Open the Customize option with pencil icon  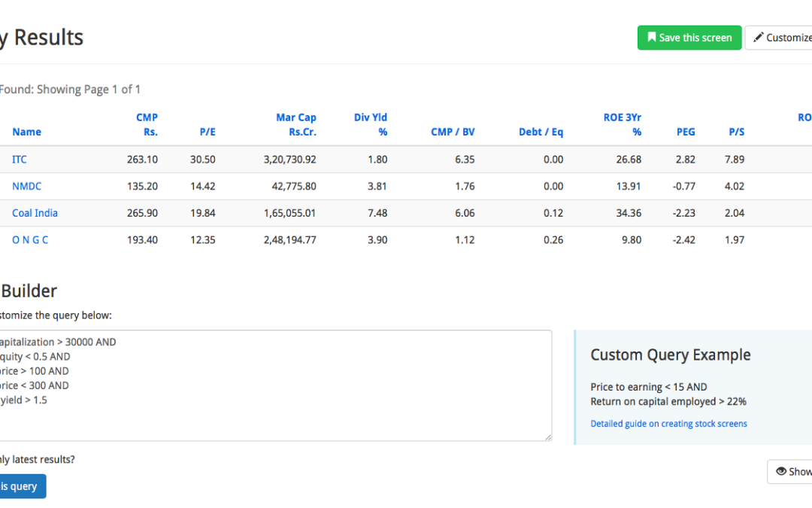779,38
